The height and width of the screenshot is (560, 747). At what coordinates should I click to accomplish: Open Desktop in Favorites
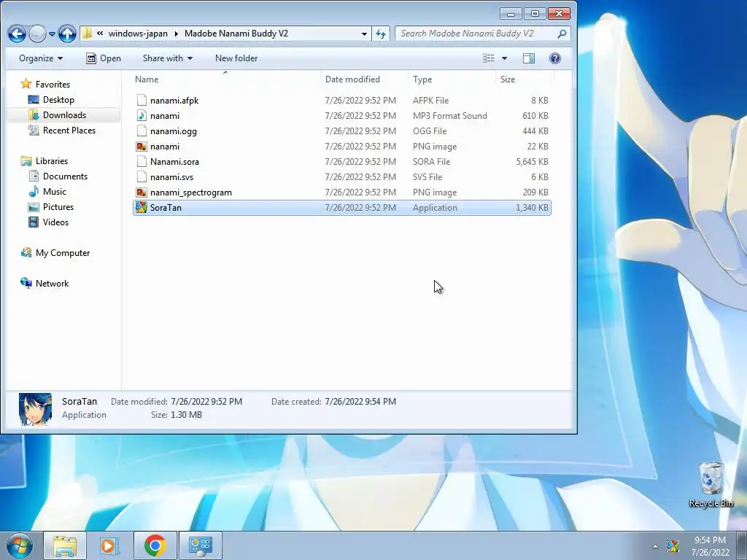[x=58, y=99]
